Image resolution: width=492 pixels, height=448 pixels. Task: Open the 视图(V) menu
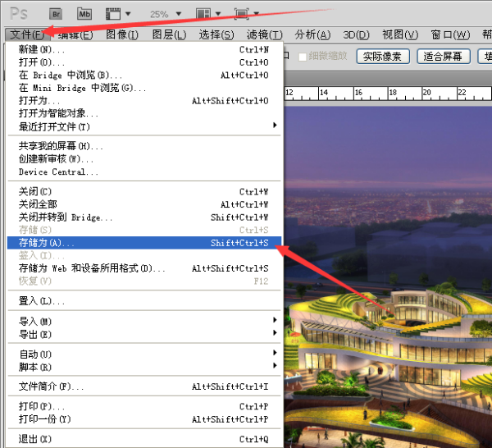click(x=400, y=34)
